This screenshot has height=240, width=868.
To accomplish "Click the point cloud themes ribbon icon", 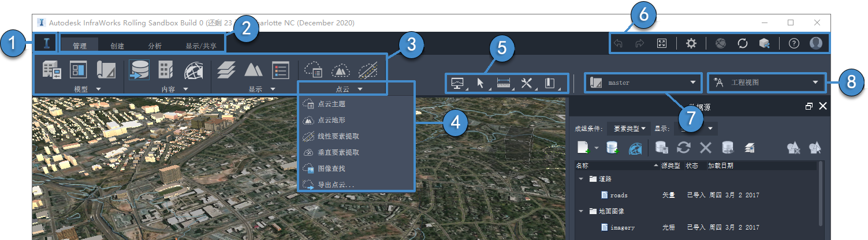I will 314,70.
